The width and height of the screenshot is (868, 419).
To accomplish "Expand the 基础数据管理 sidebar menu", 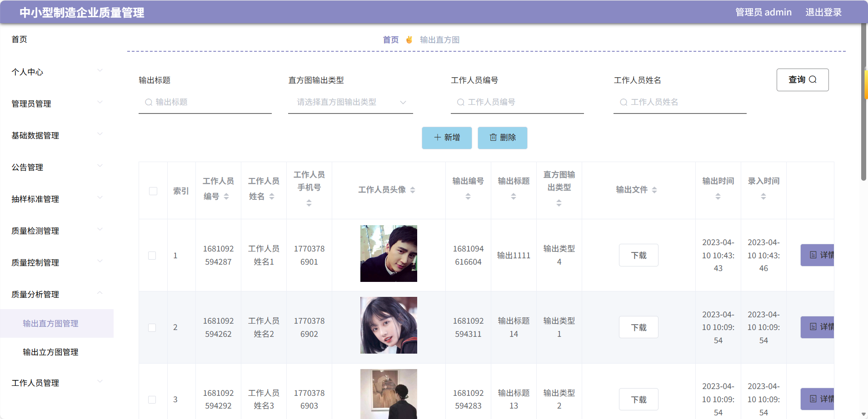I will coord(57,135).
